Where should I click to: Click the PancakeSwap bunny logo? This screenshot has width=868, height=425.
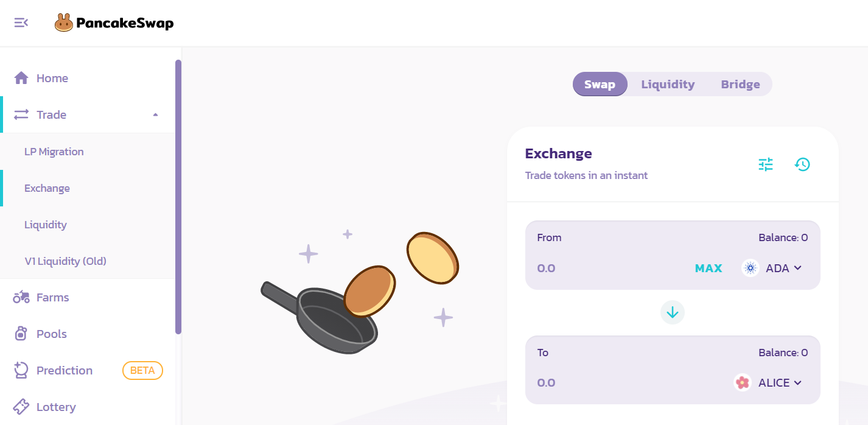pos(63,23)
